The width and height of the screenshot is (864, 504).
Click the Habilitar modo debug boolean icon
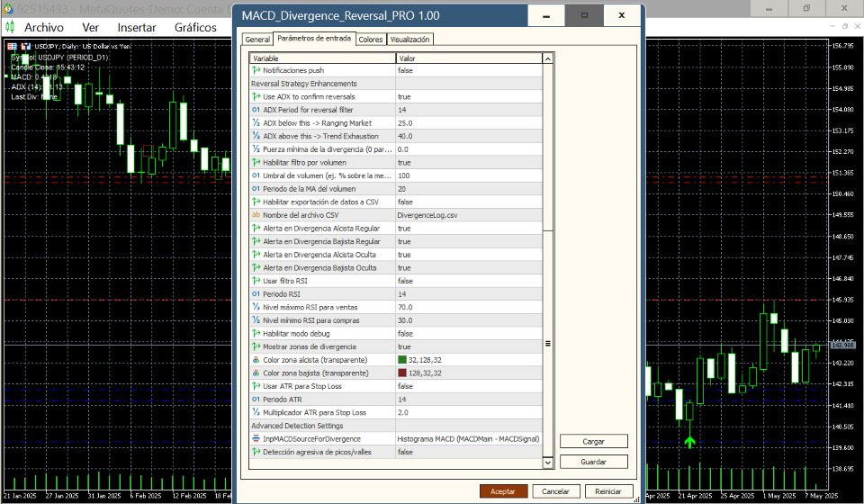coord(256,333)
